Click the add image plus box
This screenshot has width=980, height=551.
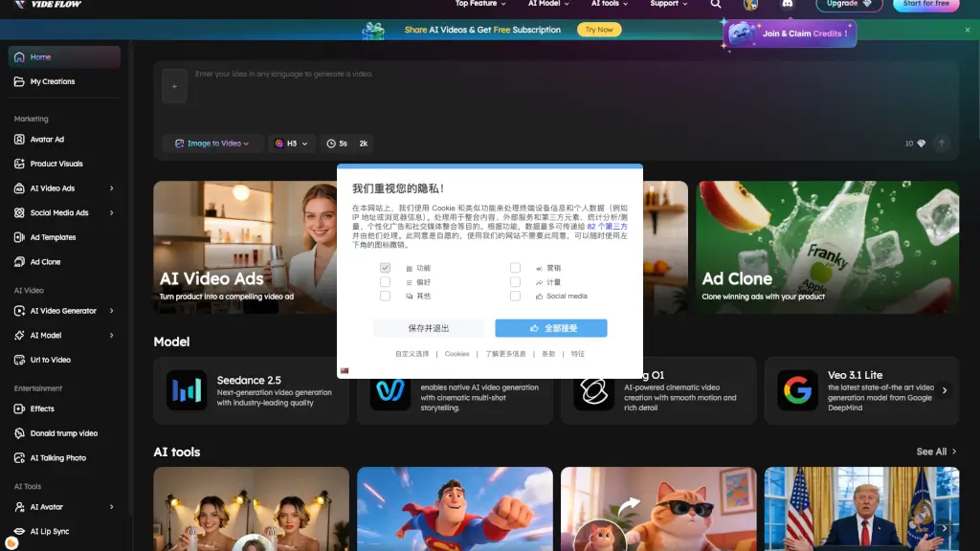click(174, 86)
